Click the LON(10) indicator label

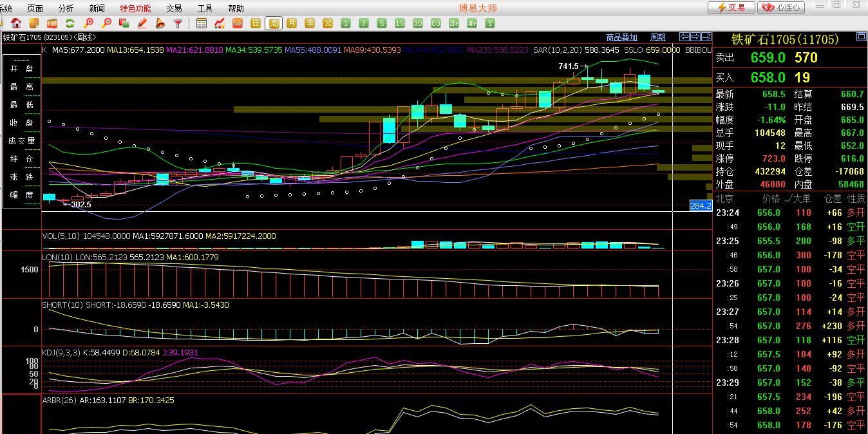(x=57, y=257)
